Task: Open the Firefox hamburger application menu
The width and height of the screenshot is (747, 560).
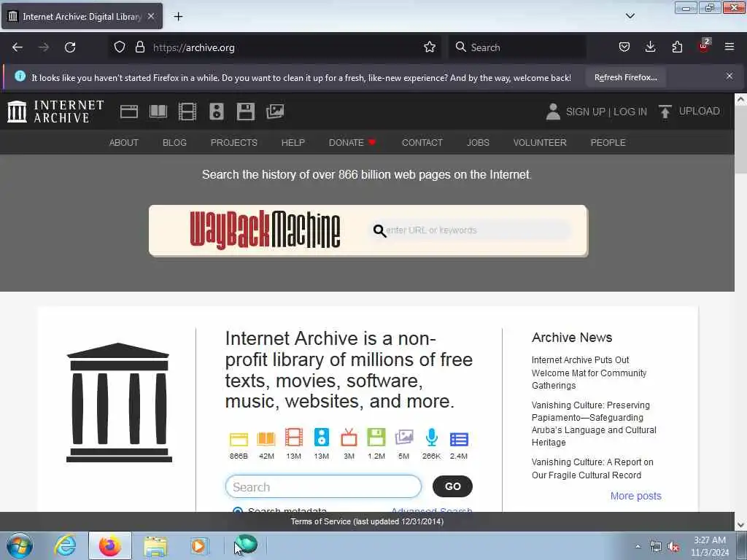Action: click(x=729, y=47)
